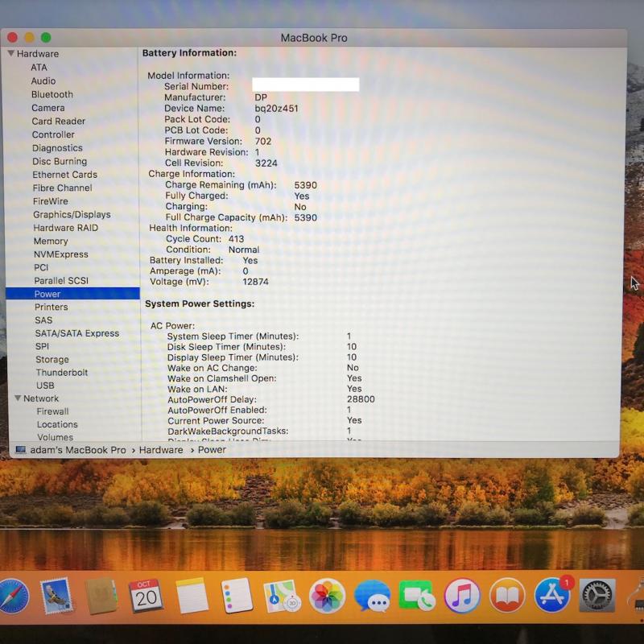Collapse the Network section in sidebar
Screen dimensions: 644x644
point(18,398)
